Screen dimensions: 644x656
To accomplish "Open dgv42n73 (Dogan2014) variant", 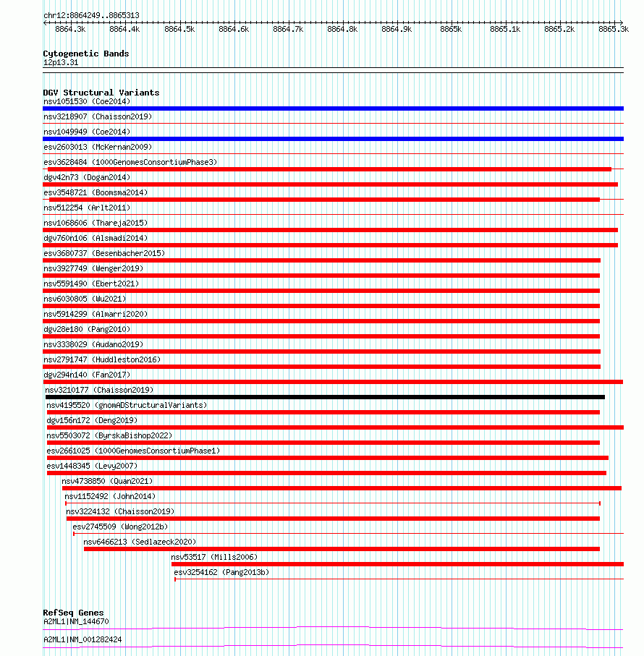I will 87,177.
